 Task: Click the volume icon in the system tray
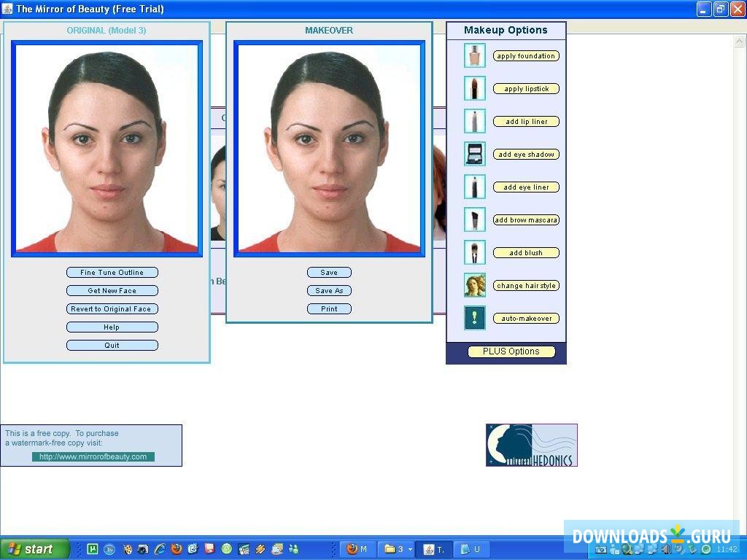pyautogui.click(x=666, y=549)
